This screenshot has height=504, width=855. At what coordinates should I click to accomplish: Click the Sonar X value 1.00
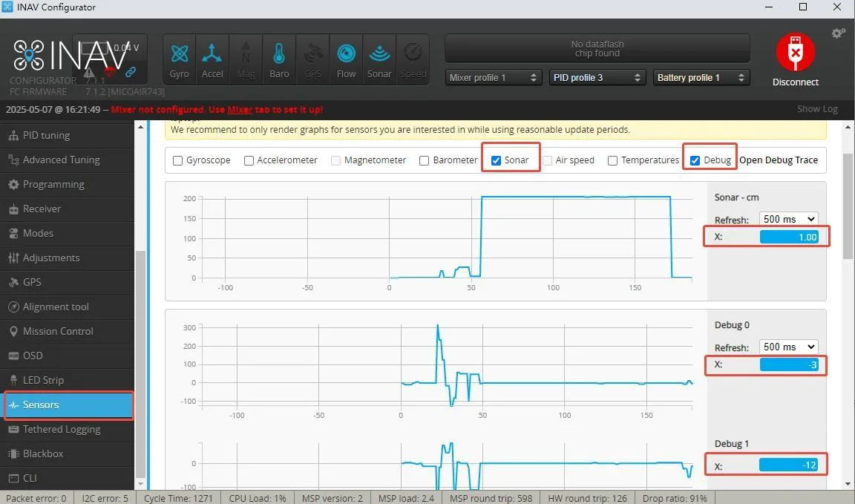click(789, 237)
